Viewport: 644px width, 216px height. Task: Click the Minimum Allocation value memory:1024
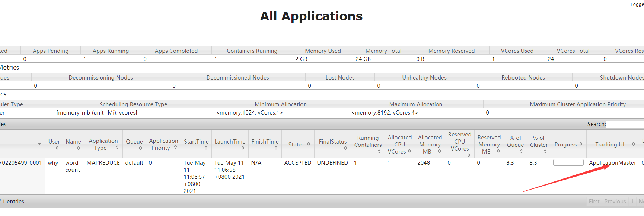(249, 113)
